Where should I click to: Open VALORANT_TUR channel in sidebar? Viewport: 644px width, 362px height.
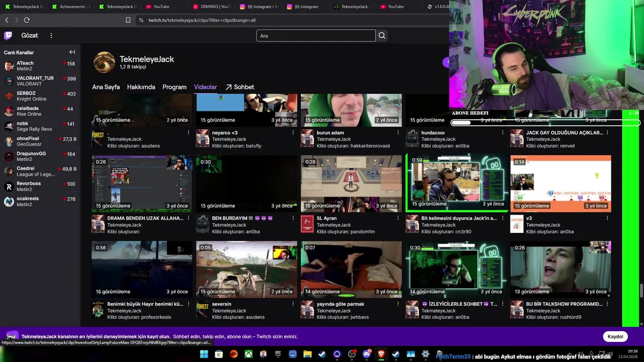pos(40,81)
